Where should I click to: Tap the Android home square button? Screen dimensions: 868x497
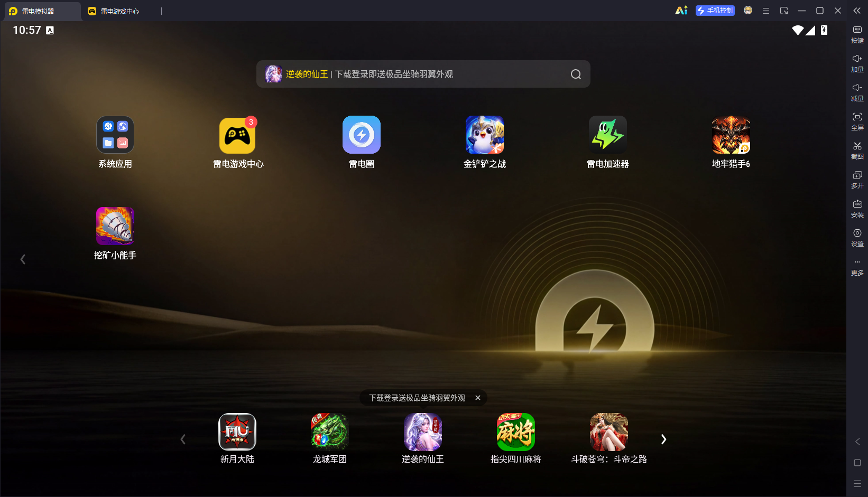click(x=857, y=463)
